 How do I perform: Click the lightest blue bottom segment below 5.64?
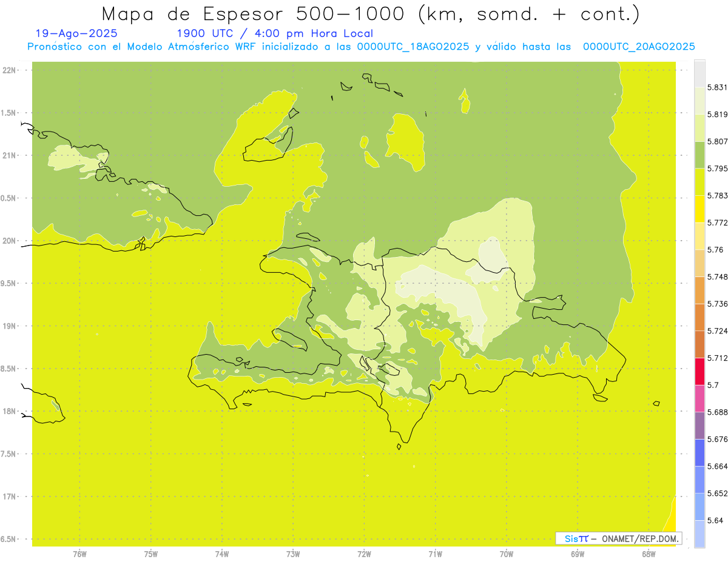coord(699,534)
